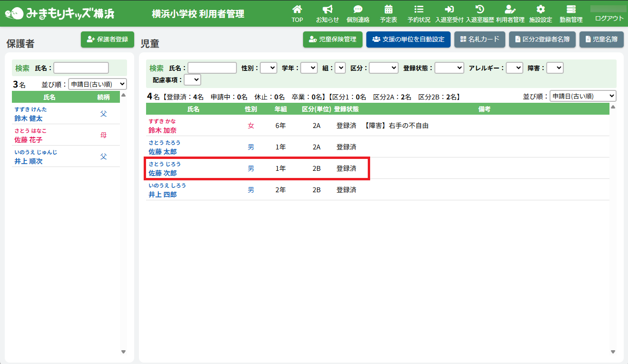Open 入退室履歴 history icon

480,10
